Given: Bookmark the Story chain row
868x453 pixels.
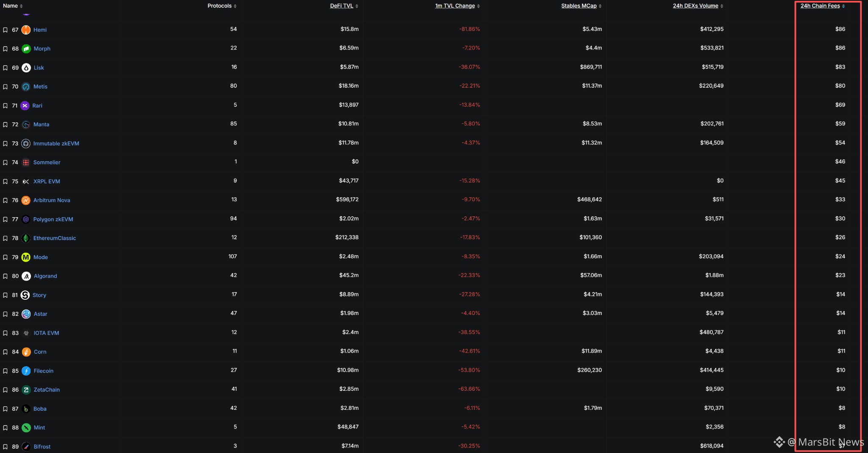Looking at the screenshot, I should pyautogui.click(x=5, y=295).
